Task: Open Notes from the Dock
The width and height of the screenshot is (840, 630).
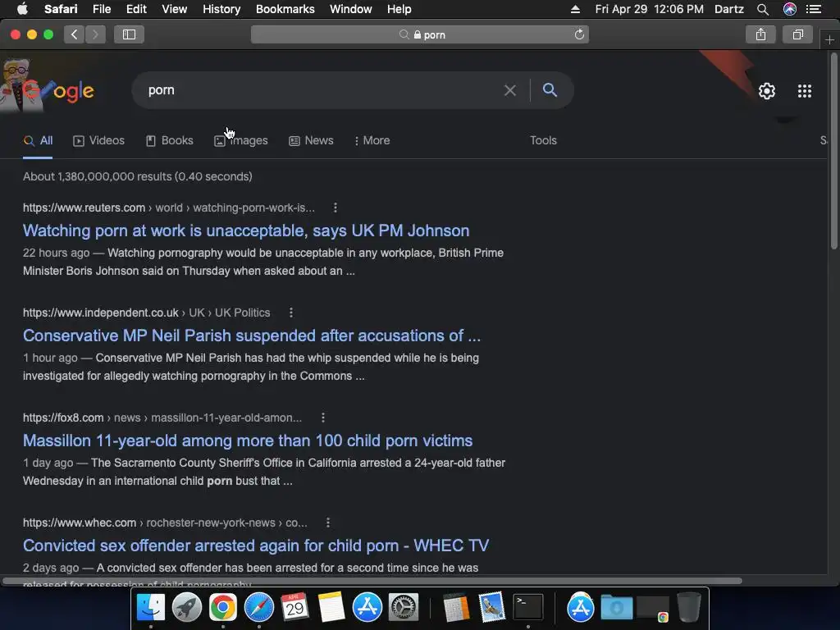Action: click(331, 607)
